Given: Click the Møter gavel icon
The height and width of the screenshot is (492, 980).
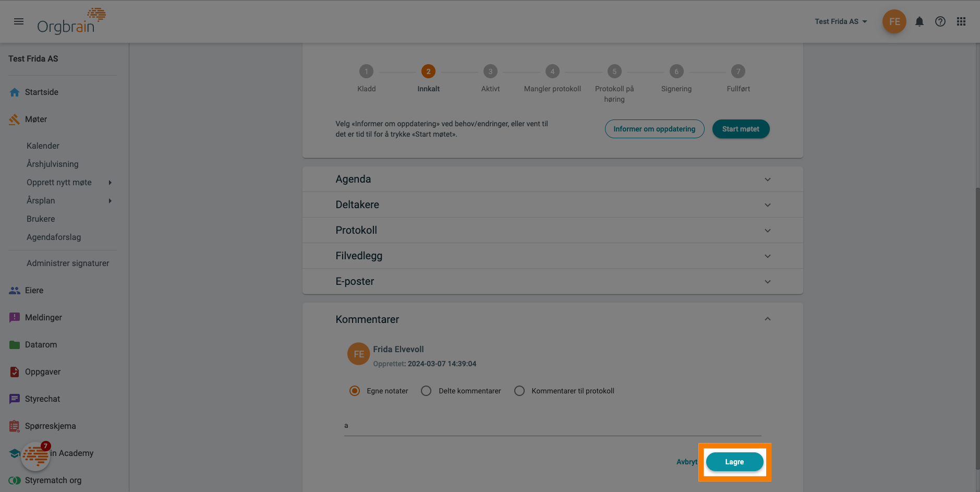Looking at the screenshot, I should [15, 119].
